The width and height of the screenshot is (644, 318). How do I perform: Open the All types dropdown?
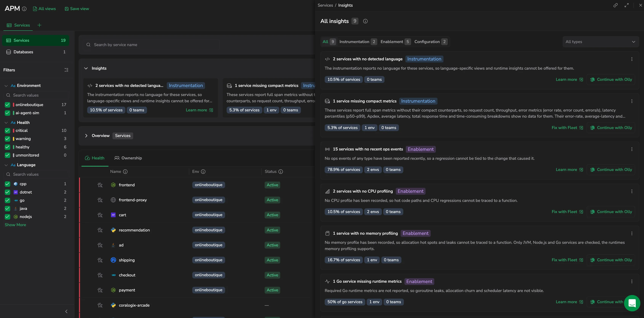(x=600, y=42)
